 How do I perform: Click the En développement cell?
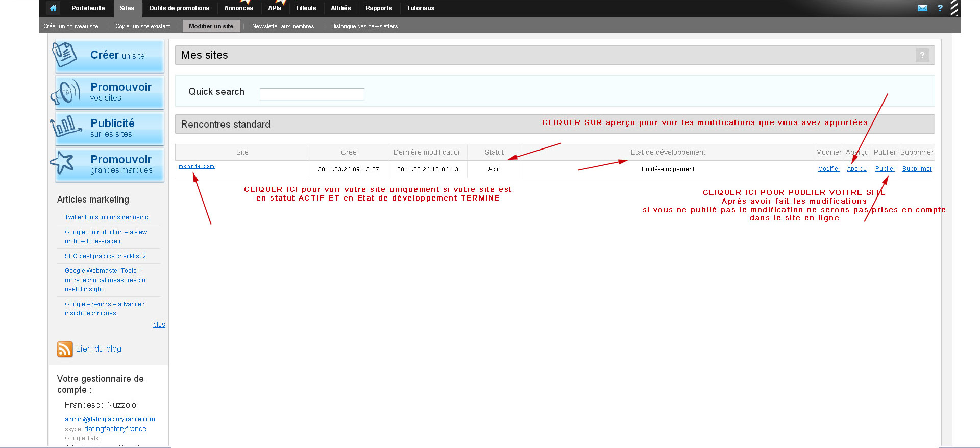click(668, 169)
